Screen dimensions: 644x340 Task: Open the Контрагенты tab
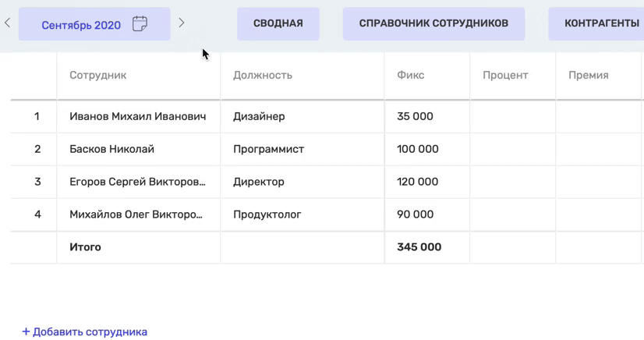[x=600, y=23]
